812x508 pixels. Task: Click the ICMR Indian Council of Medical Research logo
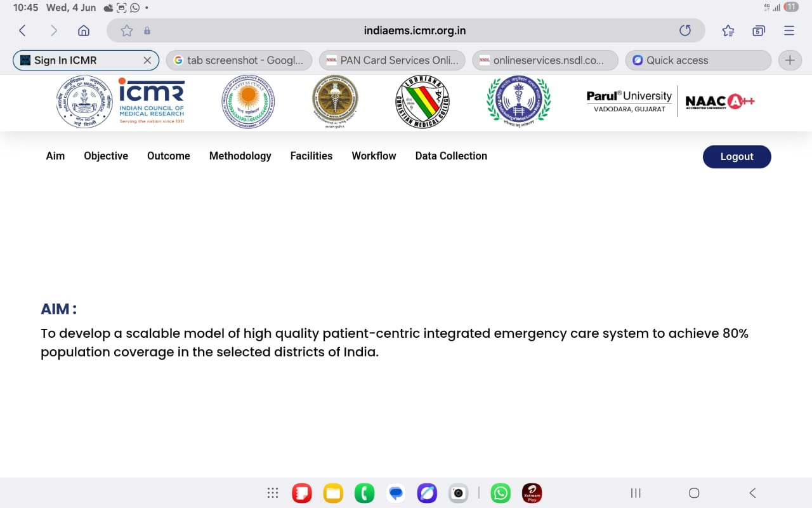[x=121, y=102]
